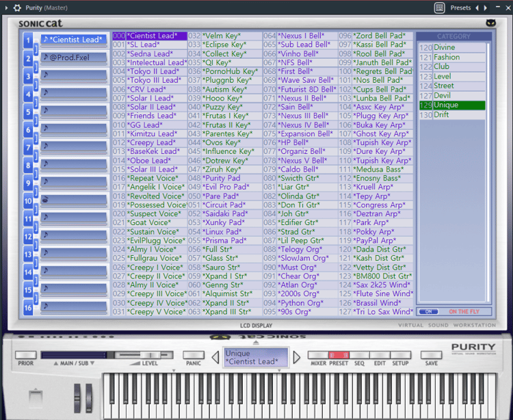Click the Presets label in title bar

tap(460, 8)
